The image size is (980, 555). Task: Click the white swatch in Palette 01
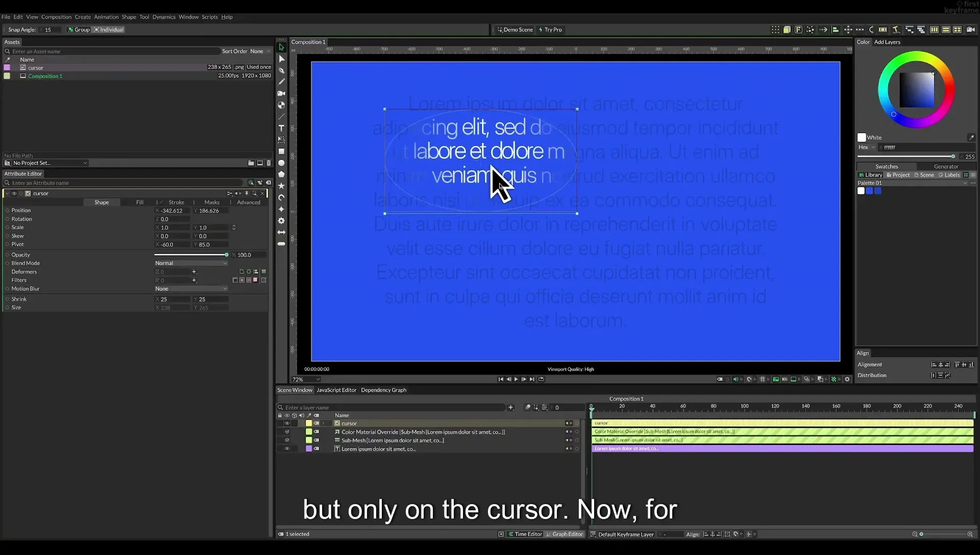coord(861,191)
